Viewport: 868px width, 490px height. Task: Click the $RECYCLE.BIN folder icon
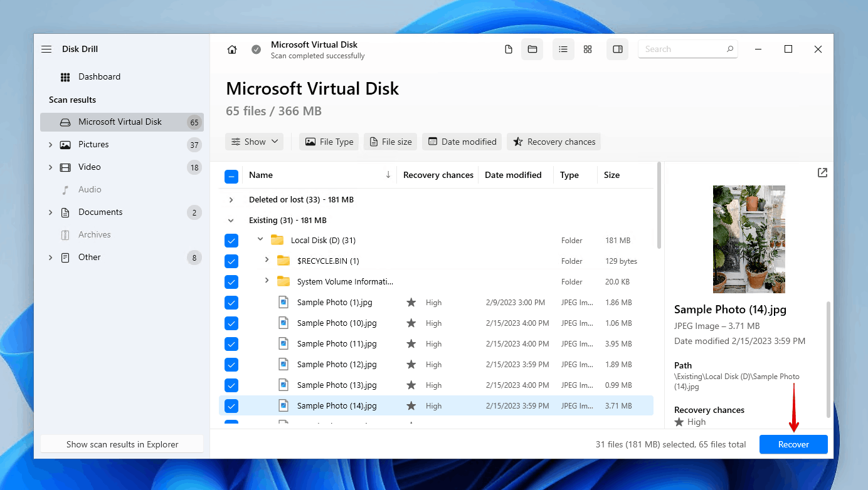[283, 261]
